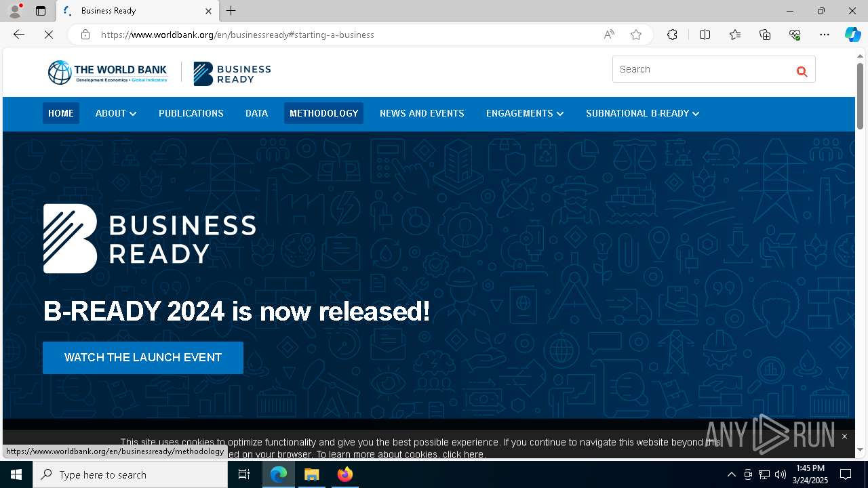Dismiss the cookie notice X

(x=844, y=436)
